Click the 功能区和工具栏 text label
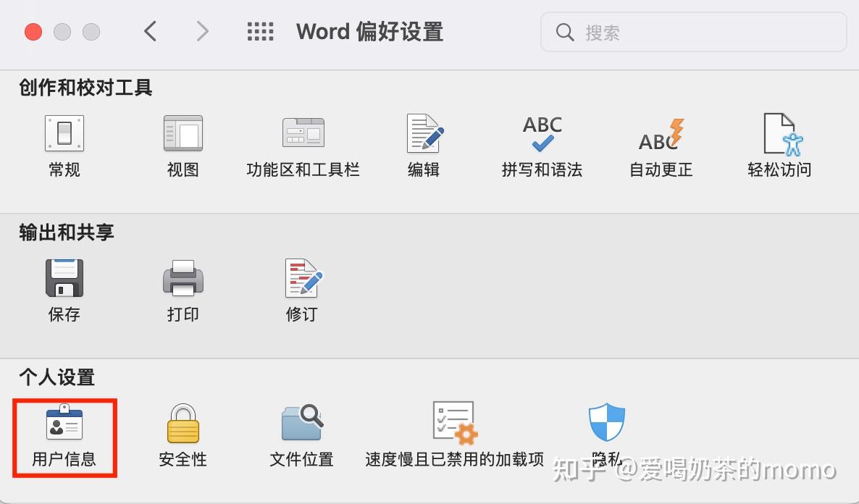 click(x=303, y=170)
